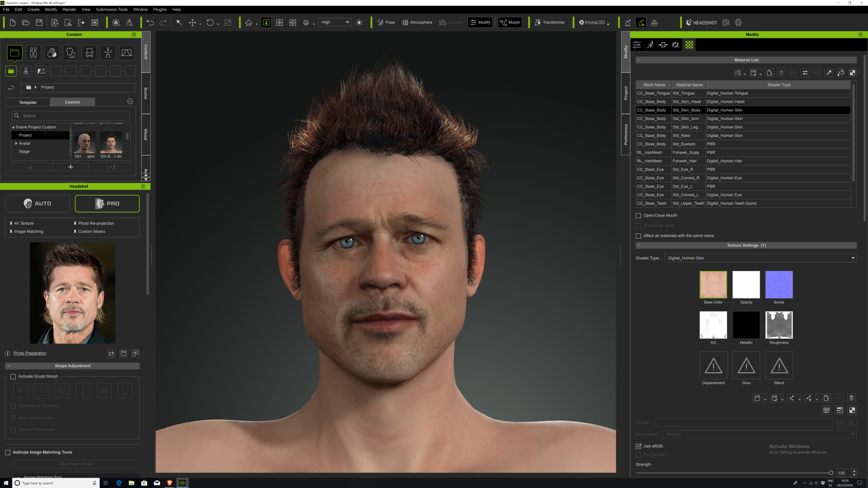Open the Atmosphere settings
Screen dimensions: 868x488
pyautogui.click(x=417, y=23)
